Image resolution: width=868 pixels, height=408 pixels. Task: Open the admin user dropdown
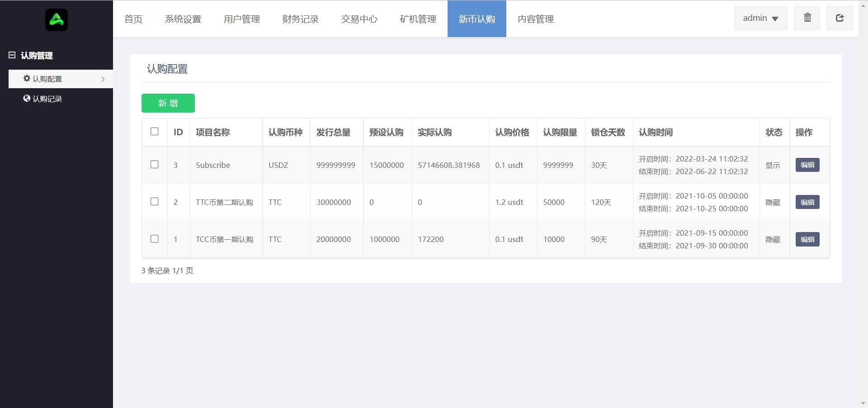point(760,18)
